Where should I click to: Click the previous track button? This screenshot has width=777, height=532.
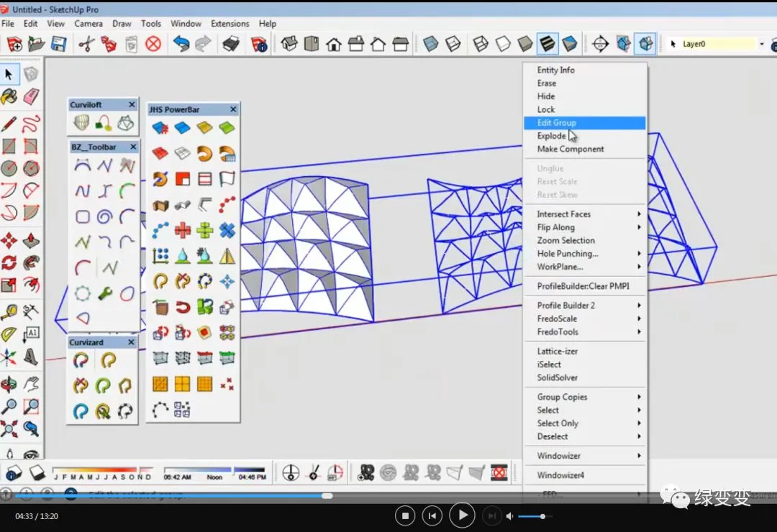pos(432,516)
